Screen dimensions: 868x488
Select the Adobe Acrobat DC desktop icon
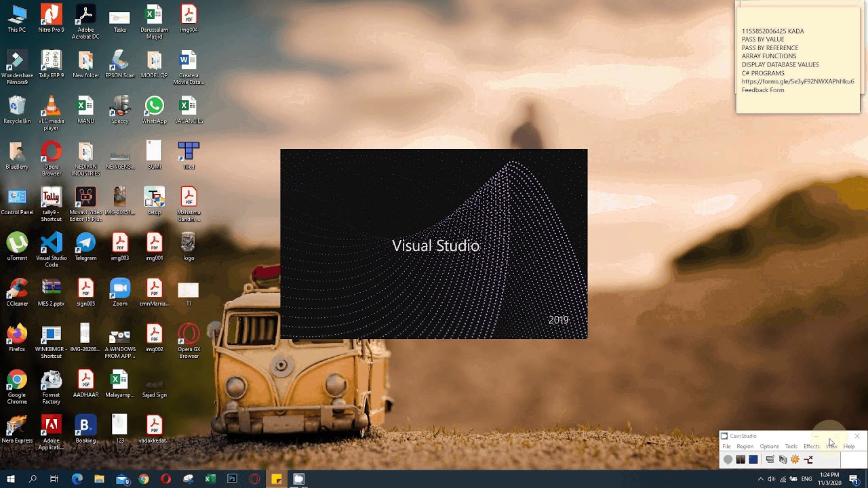[85, 22]
